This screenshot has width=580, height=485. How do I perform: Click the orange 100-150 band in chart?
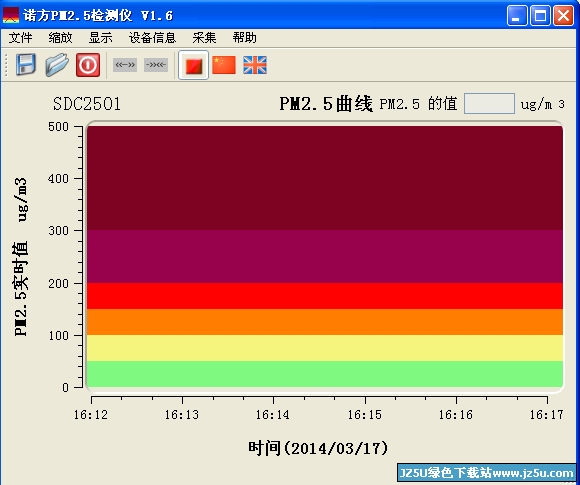tap(325, 322)
